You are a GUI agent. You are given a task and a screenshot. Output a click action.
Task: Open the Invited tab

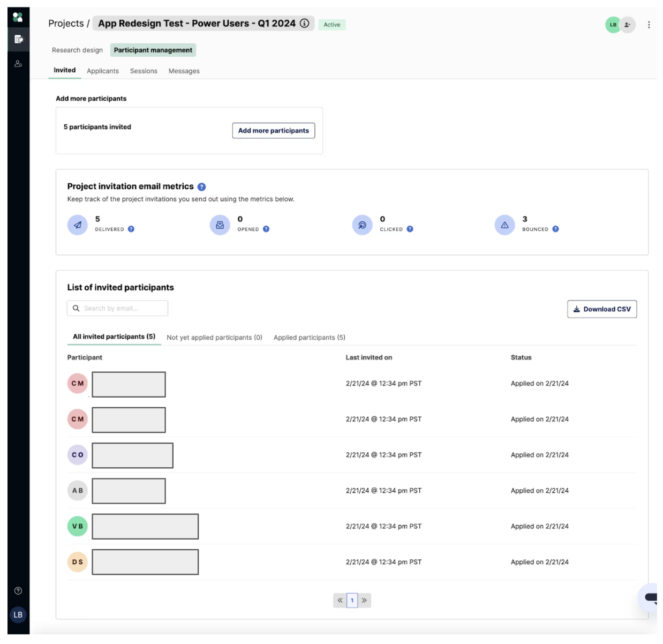click(65, 70)
